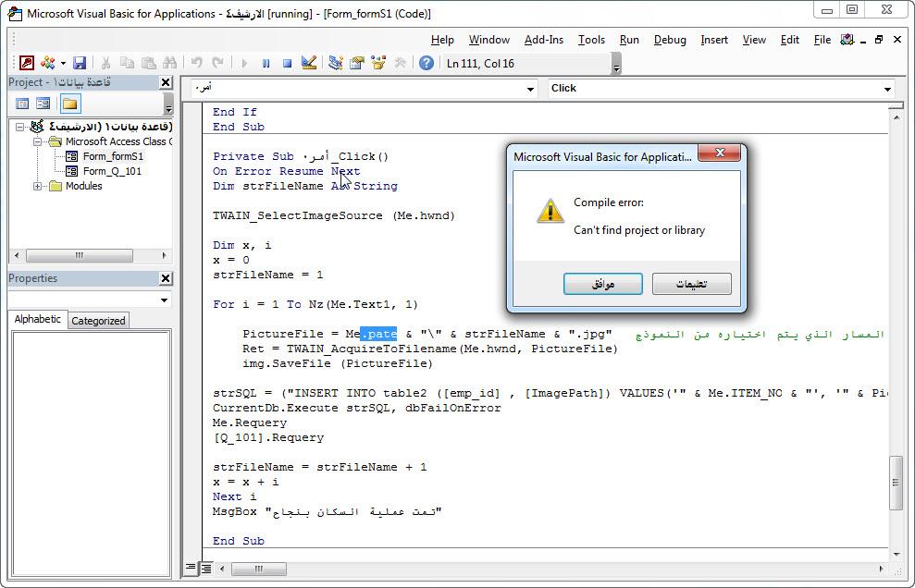Click the Paste toolbar icon
Viewport: 915px width, 588px height.
tap(149, 63)
